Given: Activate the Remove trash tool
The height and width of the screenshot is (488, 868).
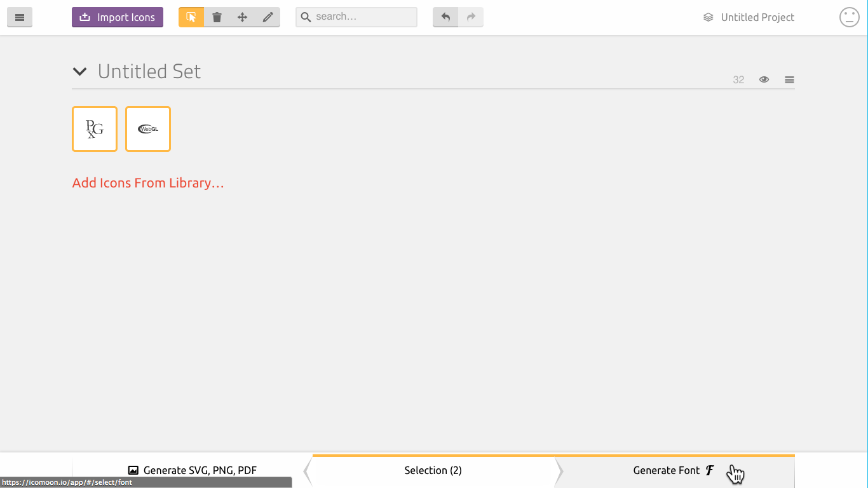Looking at the screenshot, I should click(217, 17).
